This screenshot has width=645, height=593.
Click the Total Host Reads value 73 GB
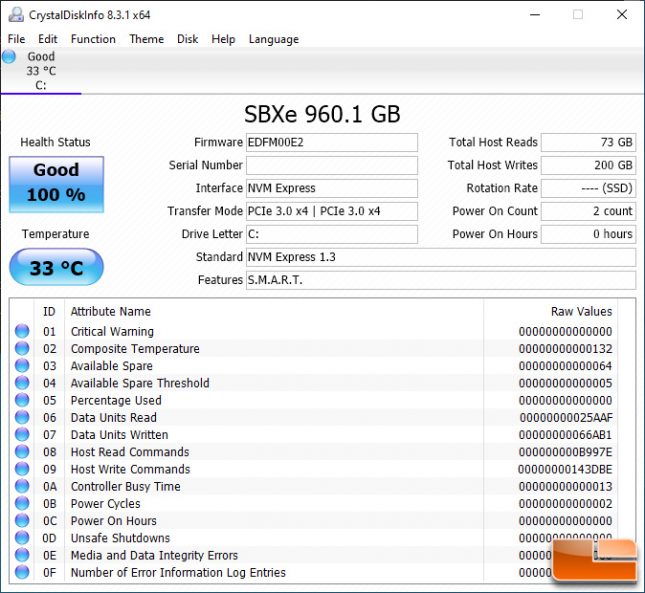[588, 142]
